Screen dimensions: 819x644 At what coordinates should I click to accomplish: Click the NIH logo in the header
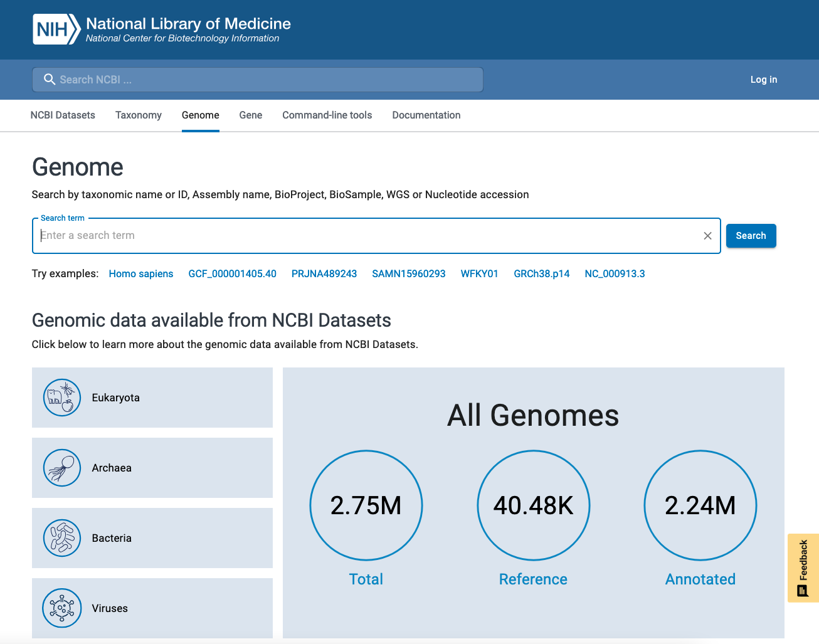[56, 29]
